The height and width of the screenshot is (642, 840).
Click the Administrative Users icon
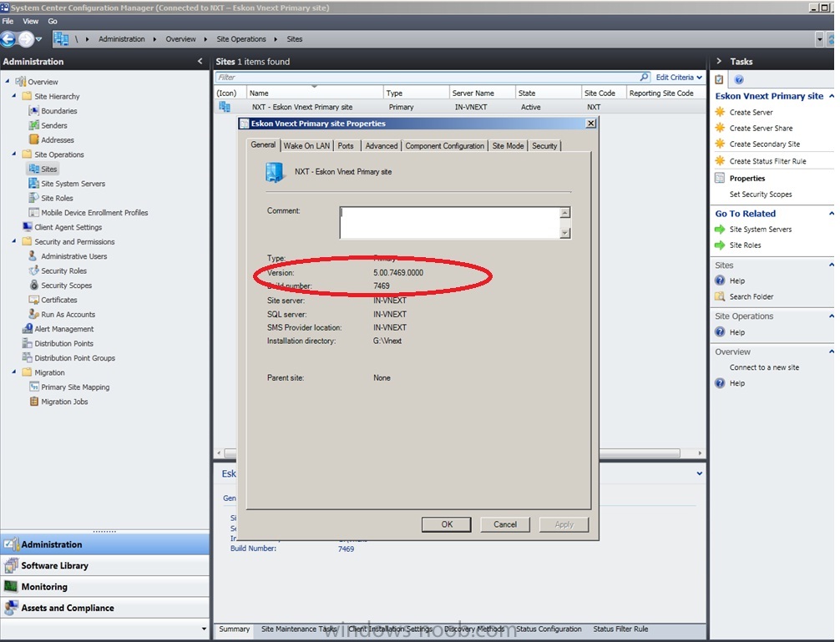click(x=33, y=256)
